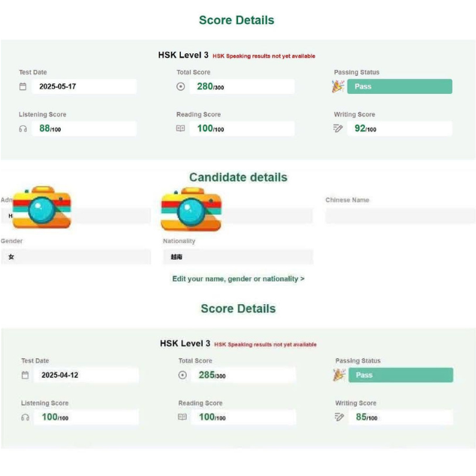Click the middle camera sticker image
476x476 pixels.
191,209
